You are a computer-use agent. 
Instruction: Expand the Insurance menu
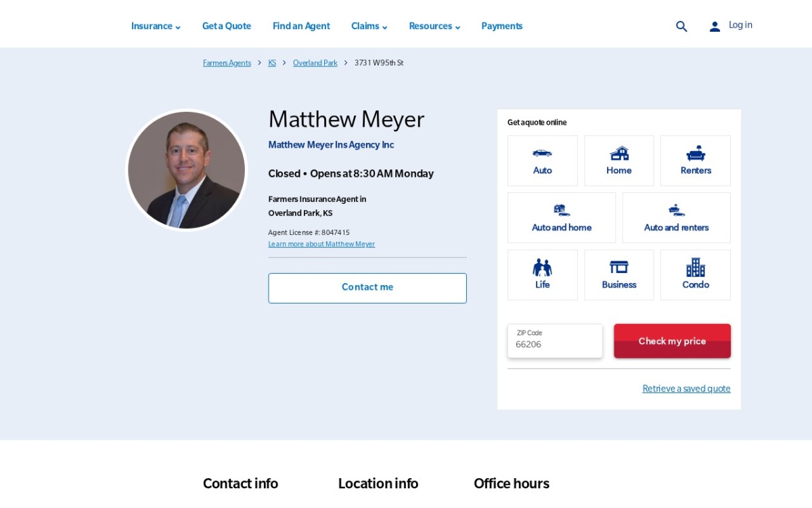click(x=156, y=26)
